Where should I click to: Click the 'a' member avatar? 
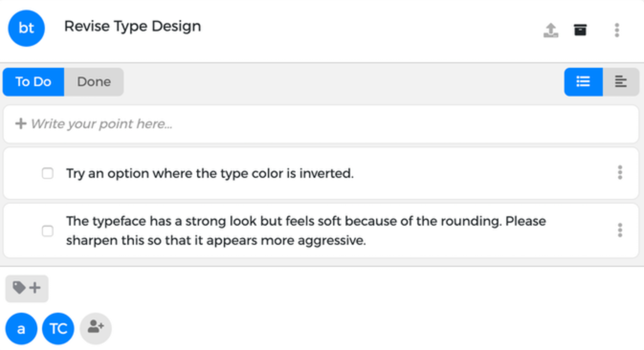[x=21, y=328]
